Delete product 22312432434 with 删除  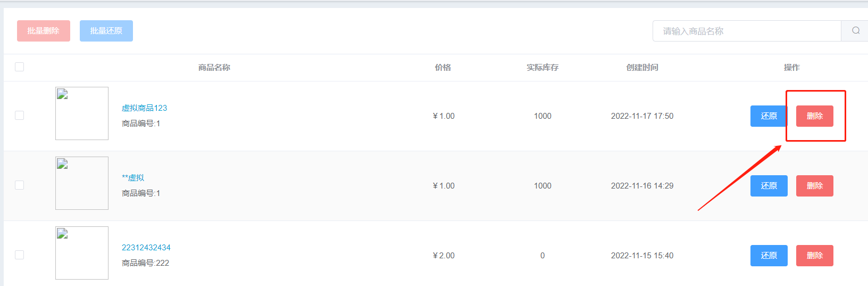coord(815,256)
